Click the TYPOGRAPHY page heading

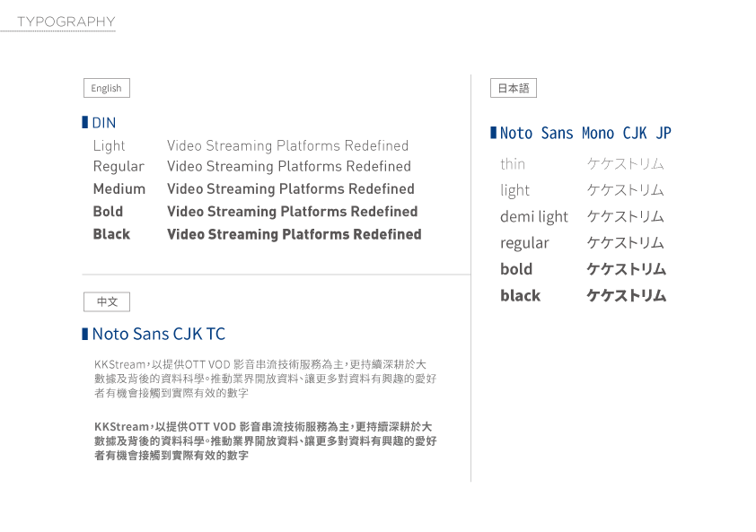point(66,22)
